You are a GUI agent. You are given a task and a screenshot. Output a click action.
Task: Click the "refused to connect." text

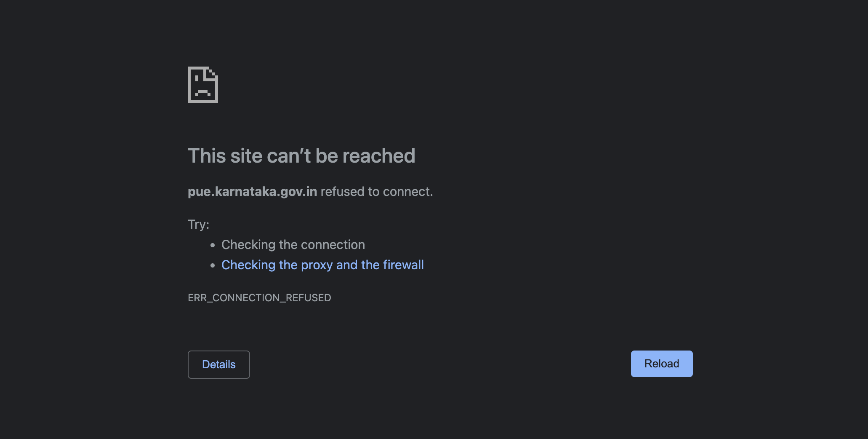(376, 192)
